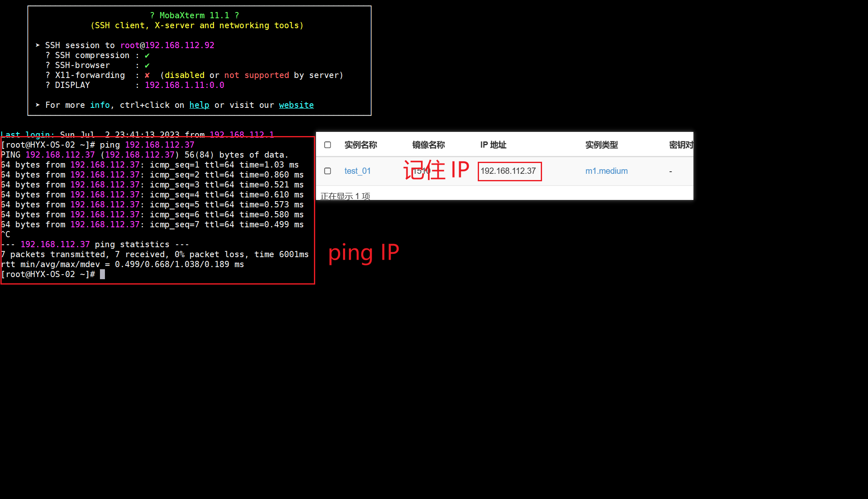This screenshot has height=499, width=868.
Task: Click the ping statistics summary line
Action: [x=95, y=244]
